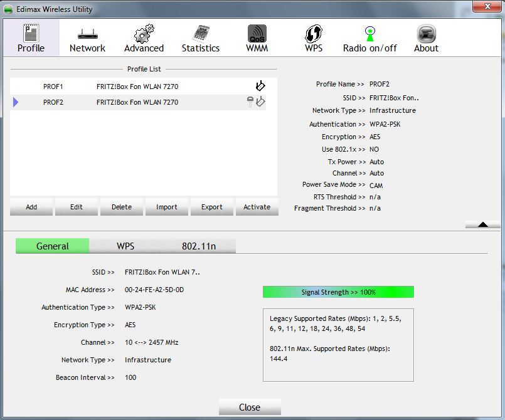Viewport: 505px width, 420px height.
Task: Click the Close button at bottom
Action: click(250, 407)
